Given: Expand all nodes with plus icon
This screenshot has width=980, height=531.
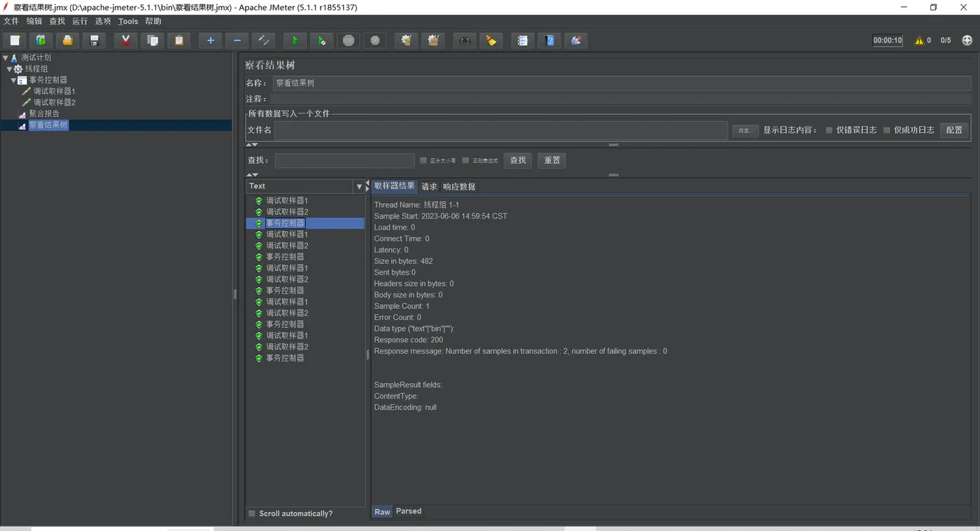Looking at the screenshot, I should [x=210, y=41].
